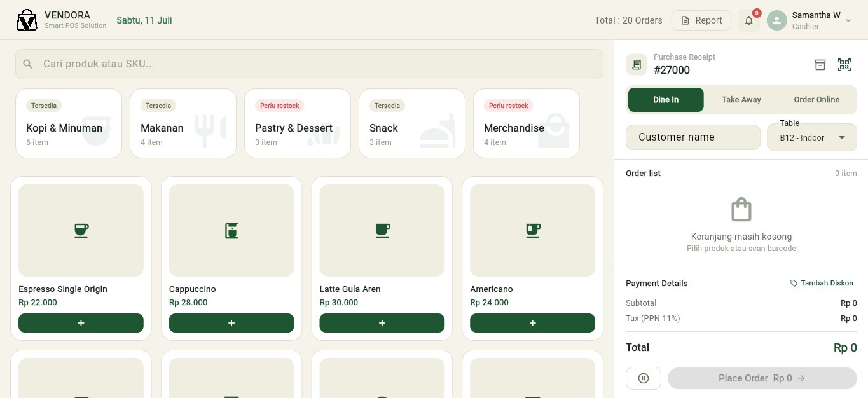This screenshot has height=398, width=868.
Task: Open the archive box icon
Action: click(x=820, y=64)
